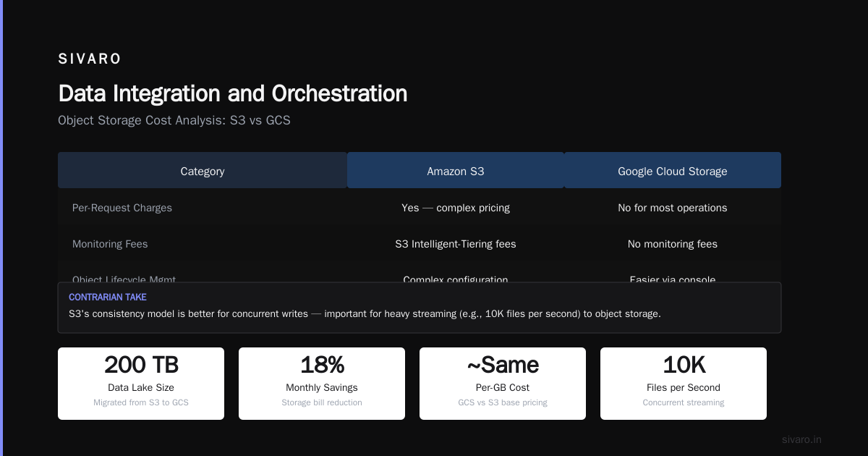This screenshot has height=456, width=868.
Task: Click the Monitoring Fees row label
Action: coord(110,244)
